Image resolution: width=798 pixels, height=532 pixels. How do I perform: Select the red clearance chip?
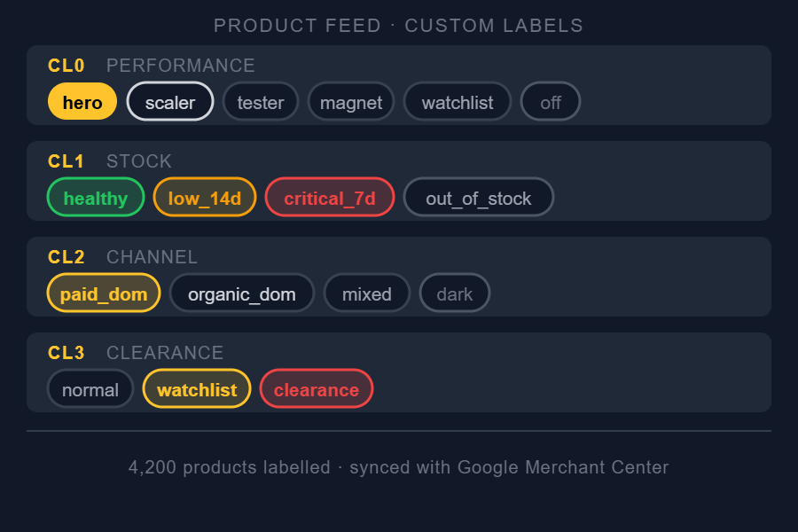(317, 389)
